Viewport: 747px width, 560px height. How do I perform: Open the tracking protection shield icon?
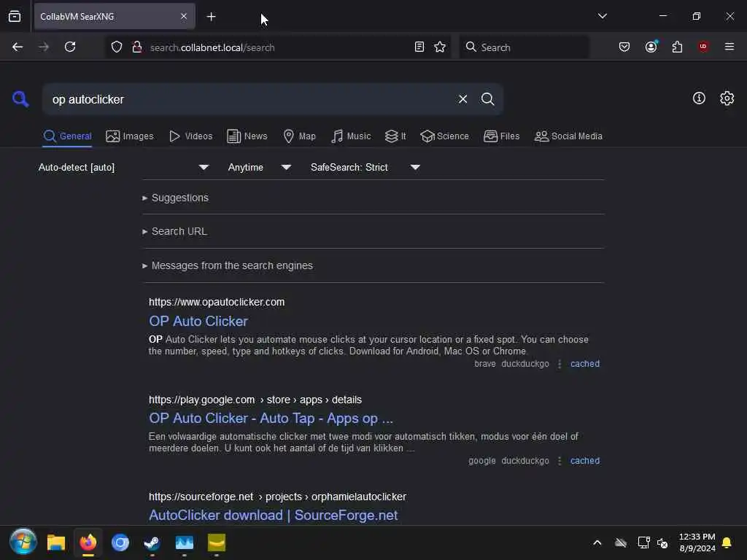[117, 47]
